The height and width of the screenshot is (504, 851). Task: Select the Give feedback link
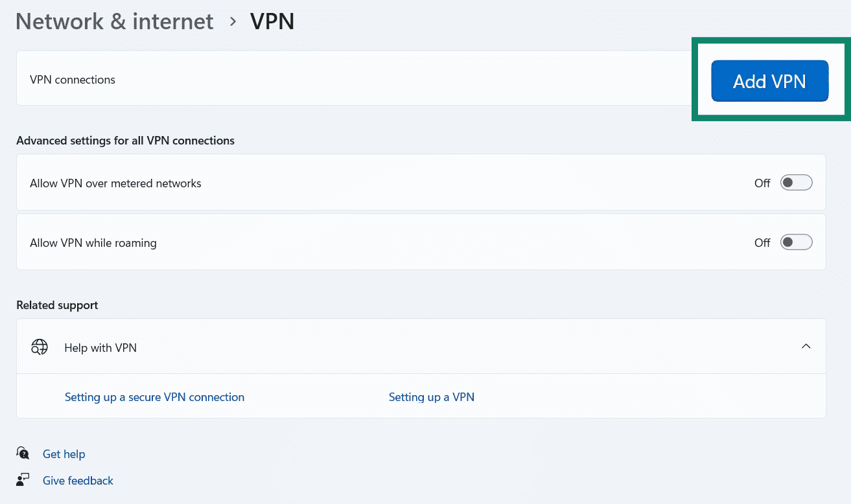(78, 480)
